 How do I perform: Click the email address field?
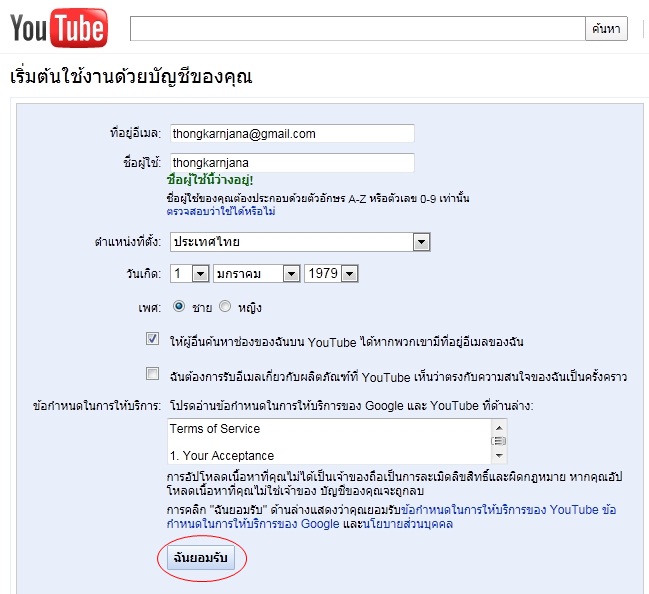click(x=292, y=134)
